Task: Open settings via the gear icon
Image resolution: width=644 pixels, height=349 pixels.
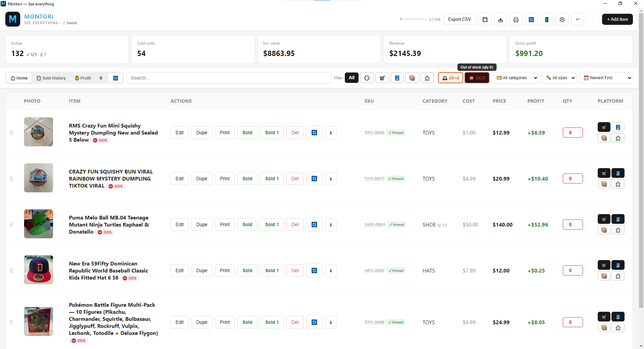Action: tap(562, 19)
